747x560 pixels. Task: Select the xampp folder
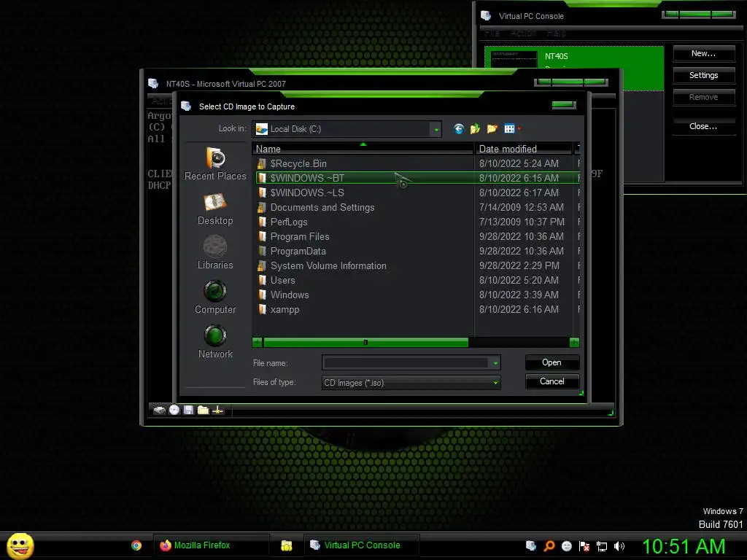(285, 309)
